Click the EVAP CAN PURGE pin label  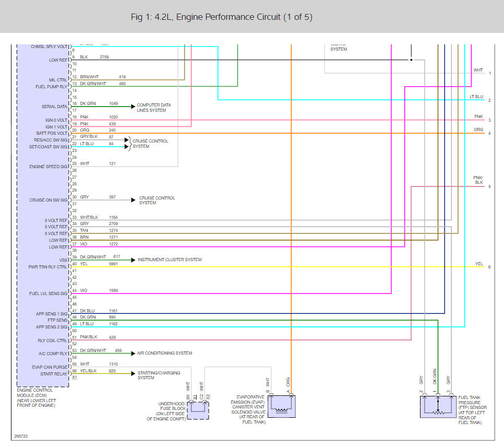50,367
